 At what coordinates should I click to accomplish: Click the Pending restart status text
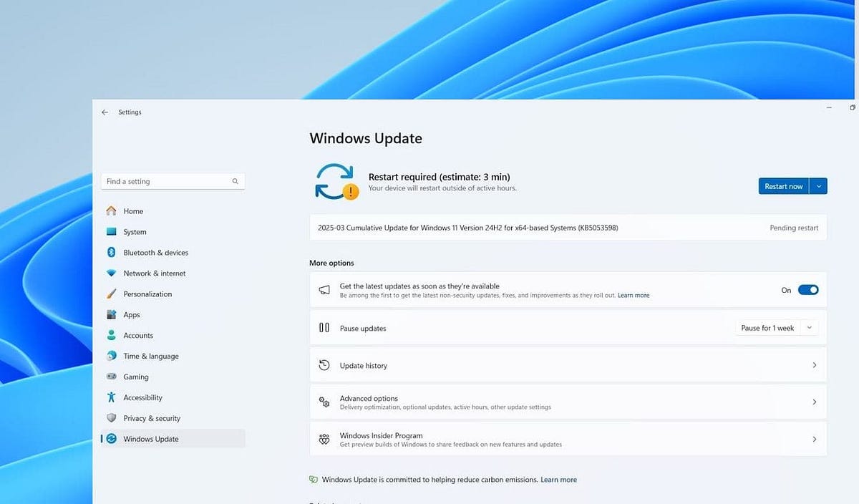[794, 228]
